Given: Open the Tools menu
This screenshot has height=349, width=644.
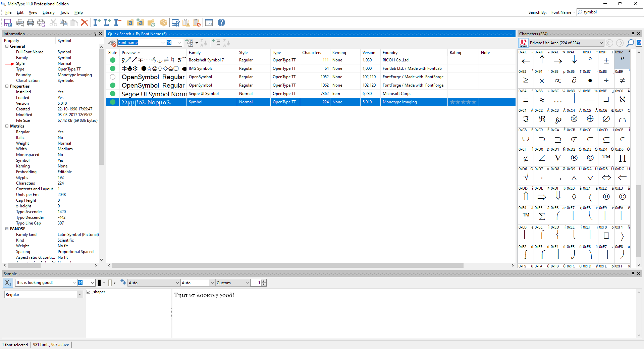Looking at the screenshot, I should (64, 12).
